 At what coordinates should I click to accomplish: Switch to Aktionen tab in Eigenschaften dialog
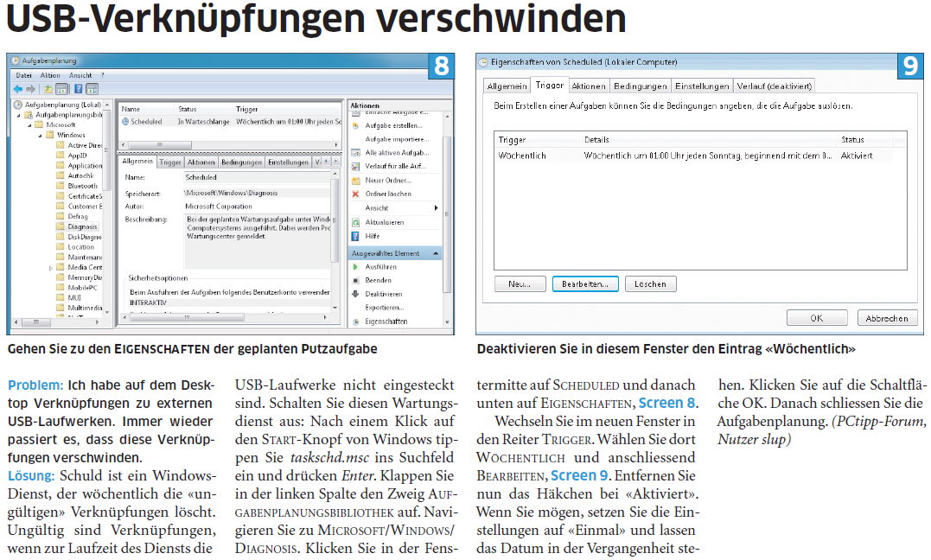[589, 86]
